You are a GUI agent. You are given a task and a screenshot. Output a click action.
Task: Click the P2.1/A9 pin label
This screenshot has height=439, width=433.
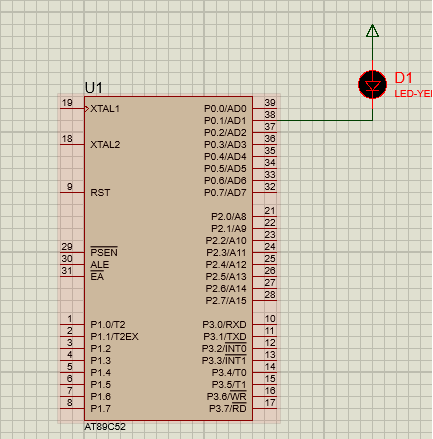229,229
